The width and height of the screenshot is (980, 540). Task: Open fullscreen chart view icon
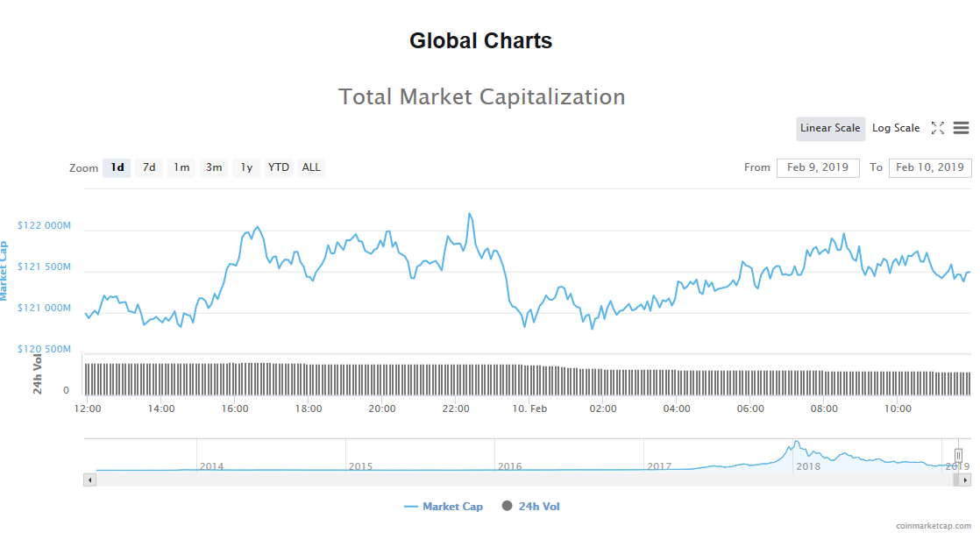(937, 128)
